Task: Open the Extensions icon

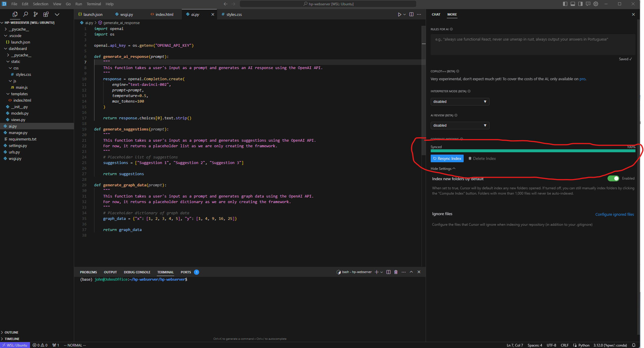Action: pyautogui.click(x=46, y=14)
